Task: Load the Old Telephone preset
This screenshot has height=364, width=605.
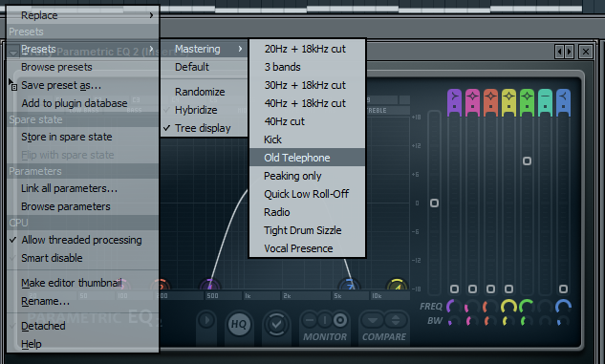Action: tap(307, 158)
